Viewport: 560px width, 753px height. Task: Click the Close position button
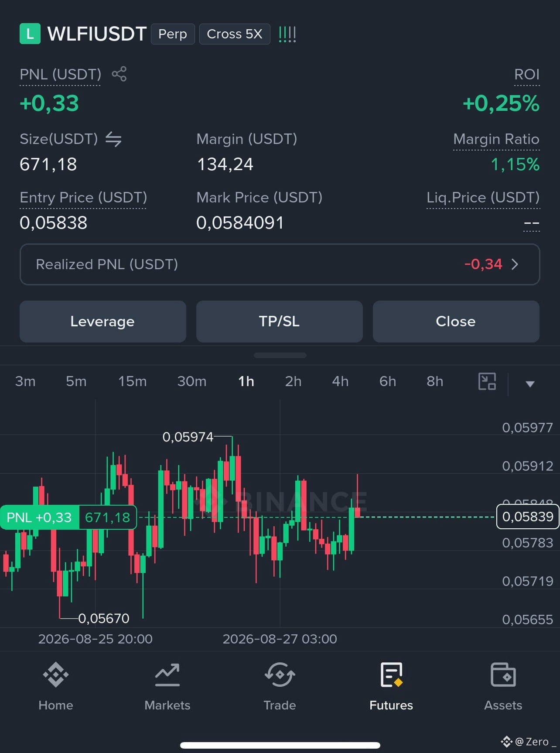[x=456, y=322]
